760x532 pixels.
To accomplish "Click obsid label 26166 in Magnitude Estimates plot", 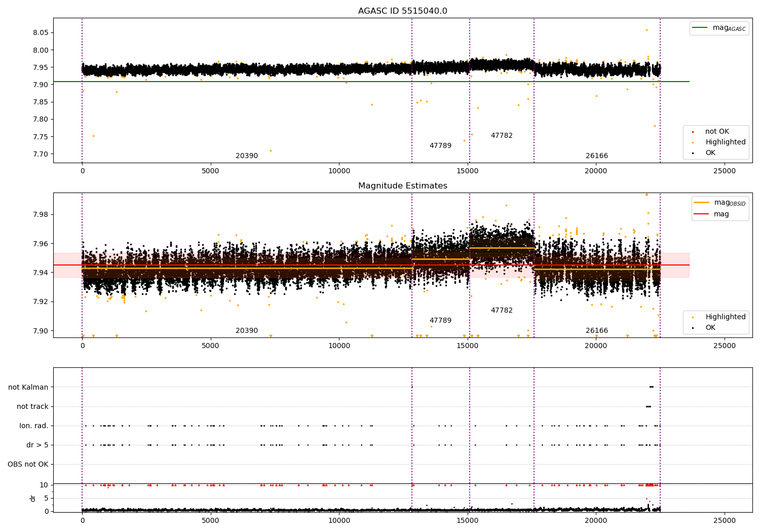I will pyautogui.click(x=597, y=331).
